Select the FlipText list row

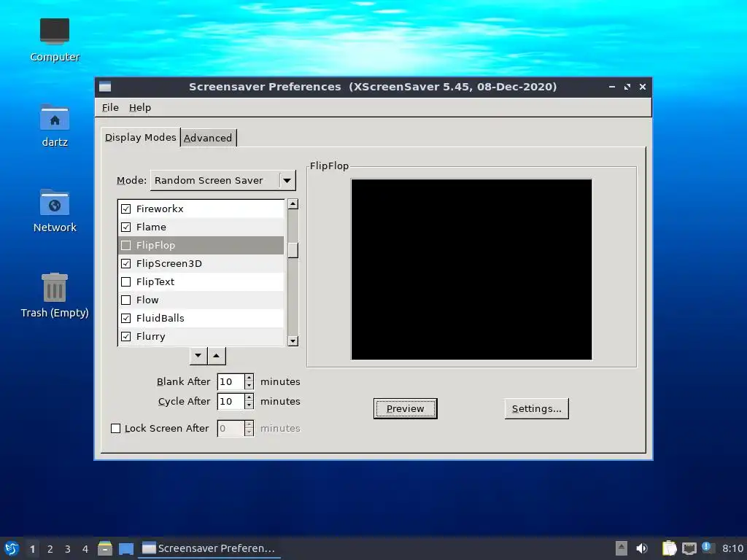click(x=201, y=282)
